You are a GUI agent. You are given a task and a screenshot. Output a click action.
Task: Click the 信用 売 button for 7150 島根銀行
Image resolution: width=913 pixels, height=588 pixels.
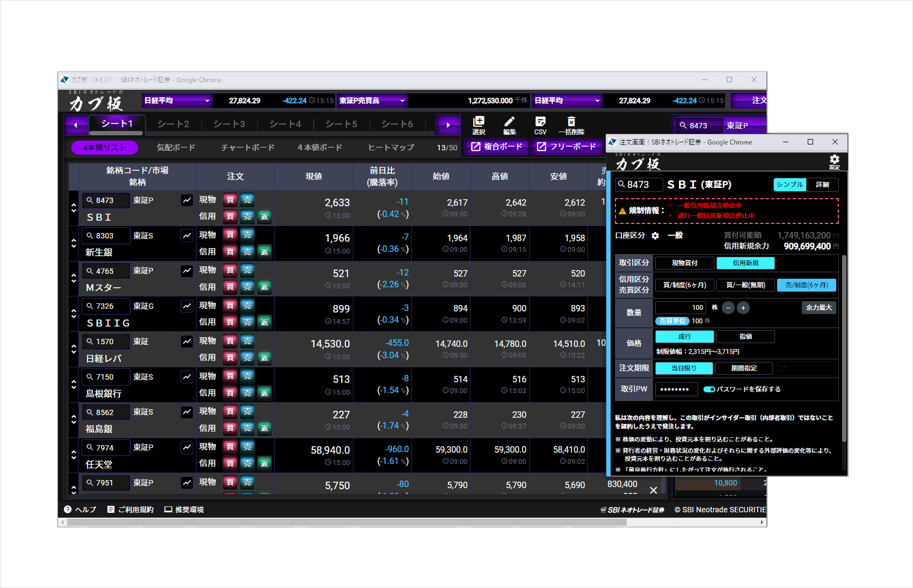[247, 393]
